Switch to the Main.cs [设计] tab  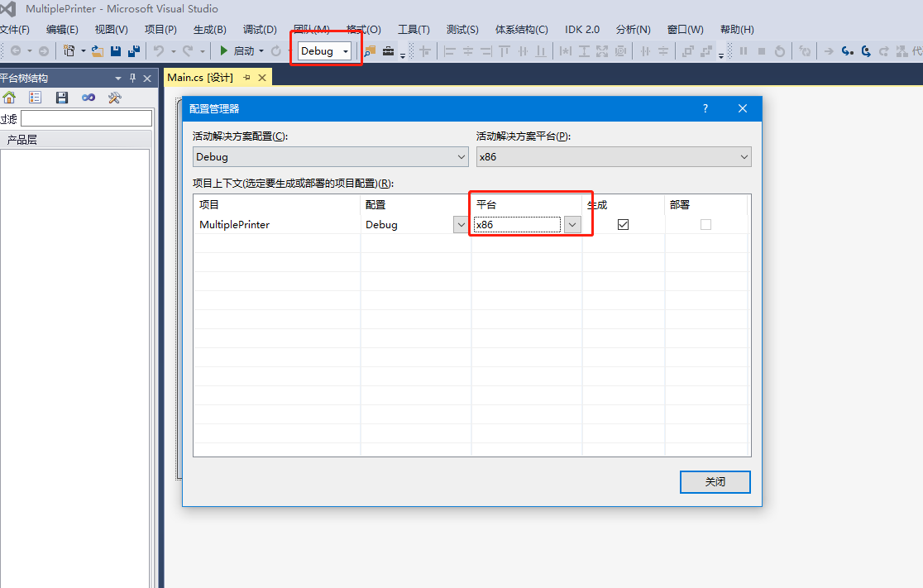pos(200,78)
